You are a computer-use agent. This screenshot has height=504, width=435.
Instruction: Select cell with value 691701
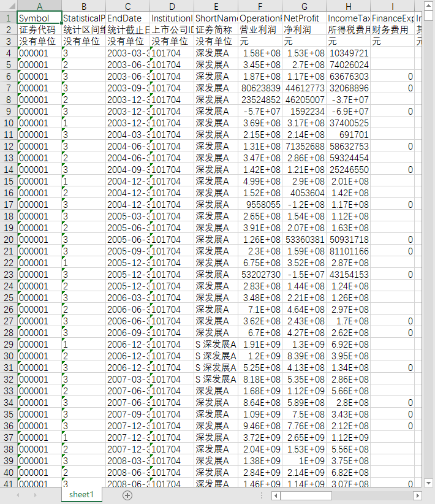(348, 134)
